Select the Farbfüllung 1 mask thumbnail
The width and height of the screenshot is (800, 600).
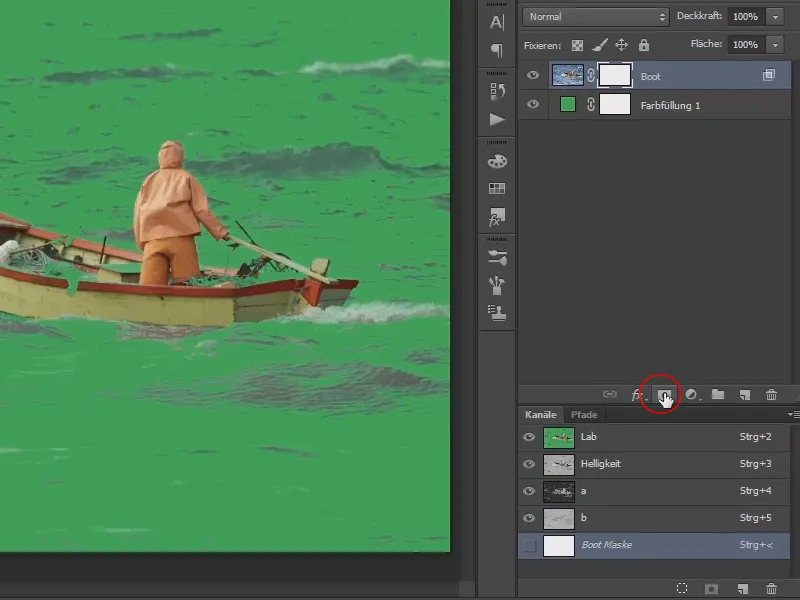(615, 105)
